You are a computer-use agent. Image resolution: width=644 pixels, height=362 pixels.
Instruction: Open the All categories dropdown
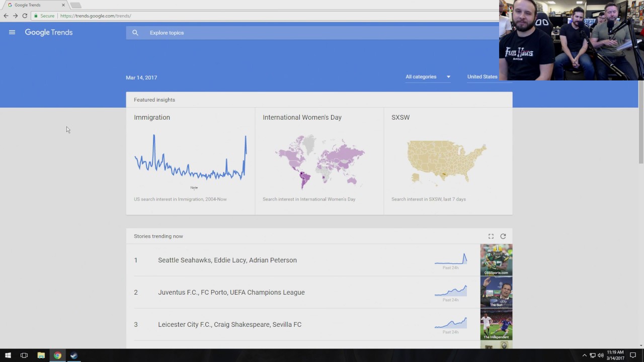(x=428, y=76)
